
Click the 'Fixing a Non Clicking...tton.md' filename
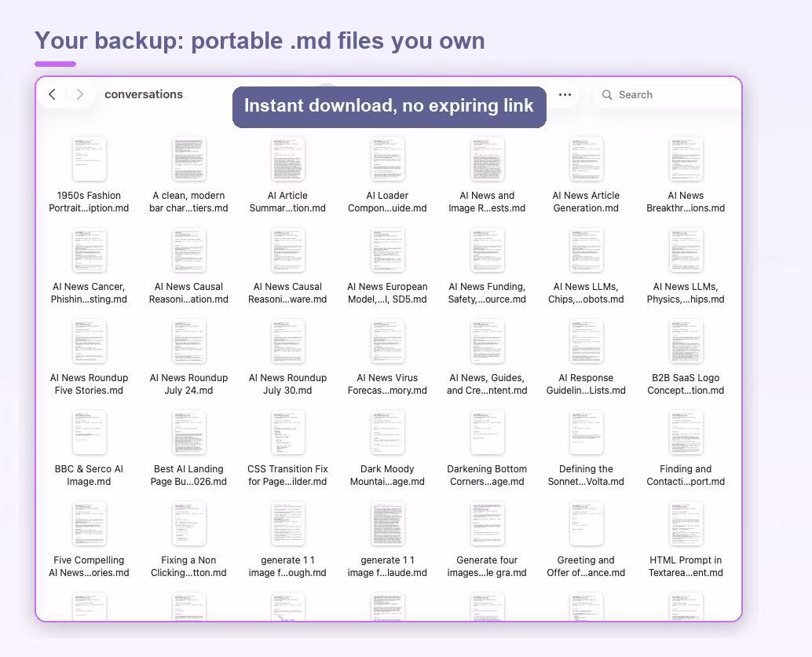click(x=188, y=567)
